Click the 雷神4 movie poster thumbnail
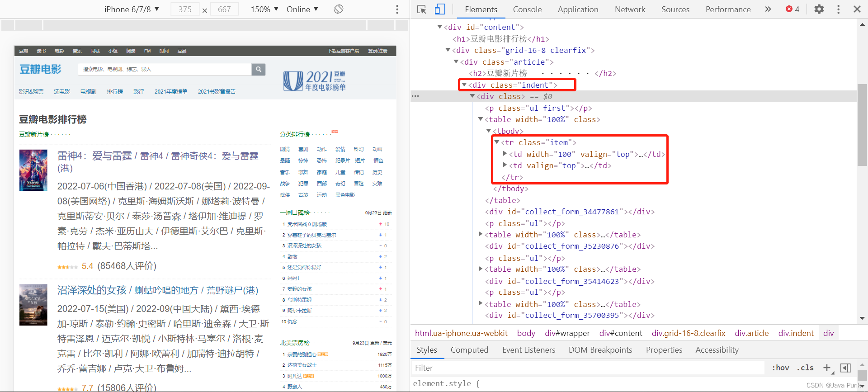 tap(33, 170)
